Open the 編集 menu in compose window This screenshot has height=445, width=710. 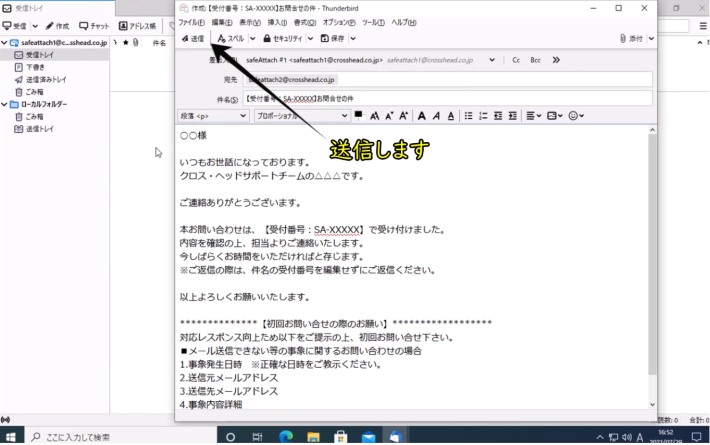point(222,22)
